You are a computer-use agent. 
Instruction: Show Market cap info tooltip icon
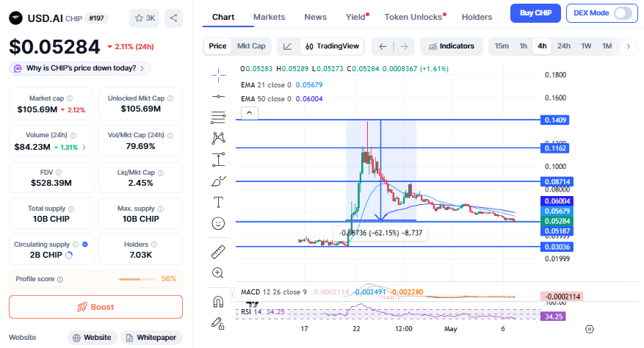click(x=70, y=98)
